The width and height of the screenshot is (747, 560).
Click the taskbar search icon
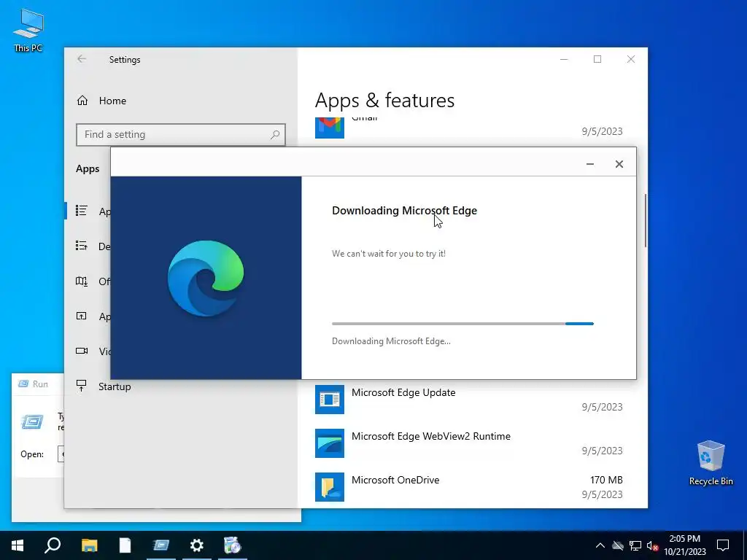pyautogui.click(x=53, y=545)
